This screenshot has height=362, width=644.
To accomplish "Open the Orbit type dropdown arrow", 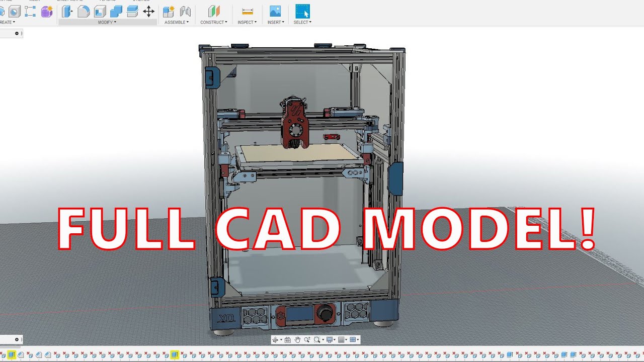I will [281, 340].
